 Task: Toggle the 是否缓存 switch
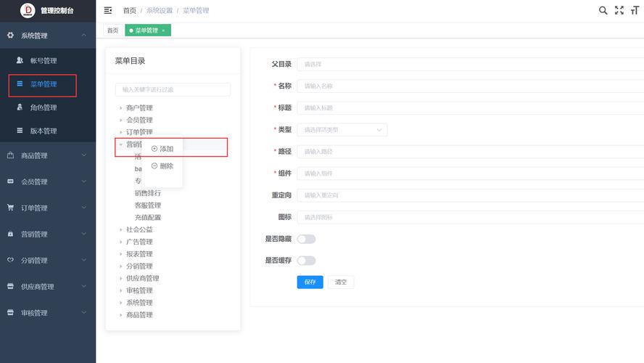click(x=306, y=261)
